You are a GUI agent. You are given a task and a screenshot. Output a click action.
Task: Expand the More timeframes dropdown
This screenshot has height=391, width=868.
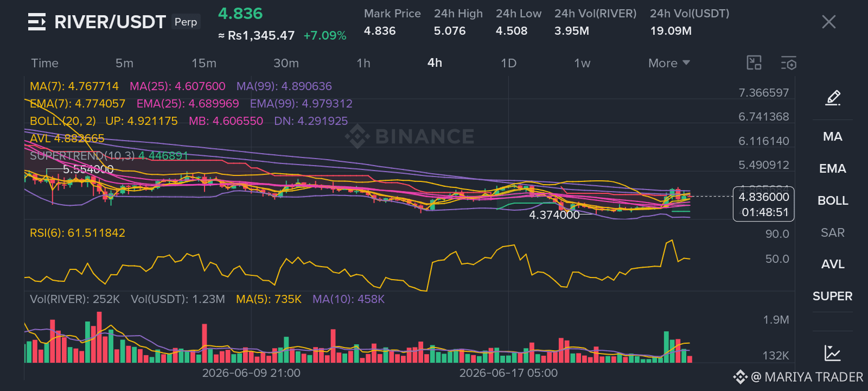(669, 63)
